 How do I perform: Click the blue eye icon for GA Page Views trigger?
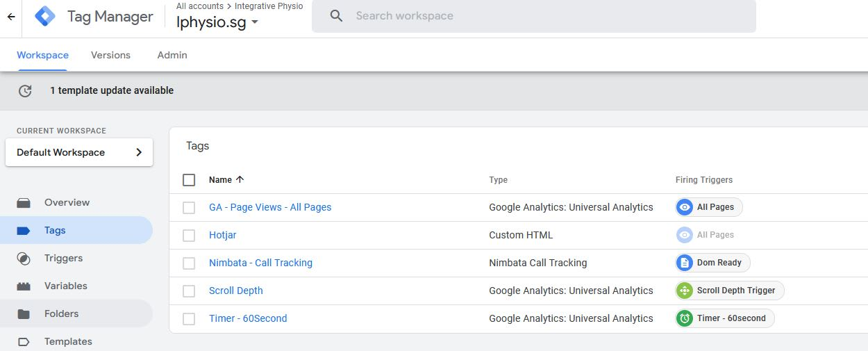click(685, 207)
